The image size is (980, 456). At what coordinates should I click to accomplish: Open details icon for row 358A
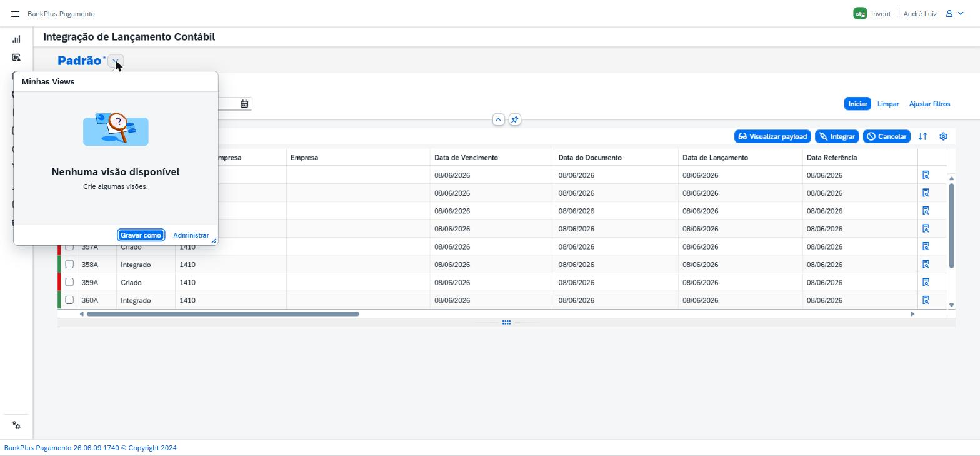926,265
